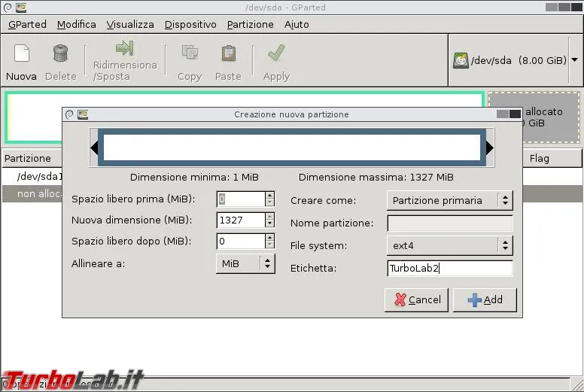
Task: Click the Apply checkmark icon
Action: coord(276,53)
